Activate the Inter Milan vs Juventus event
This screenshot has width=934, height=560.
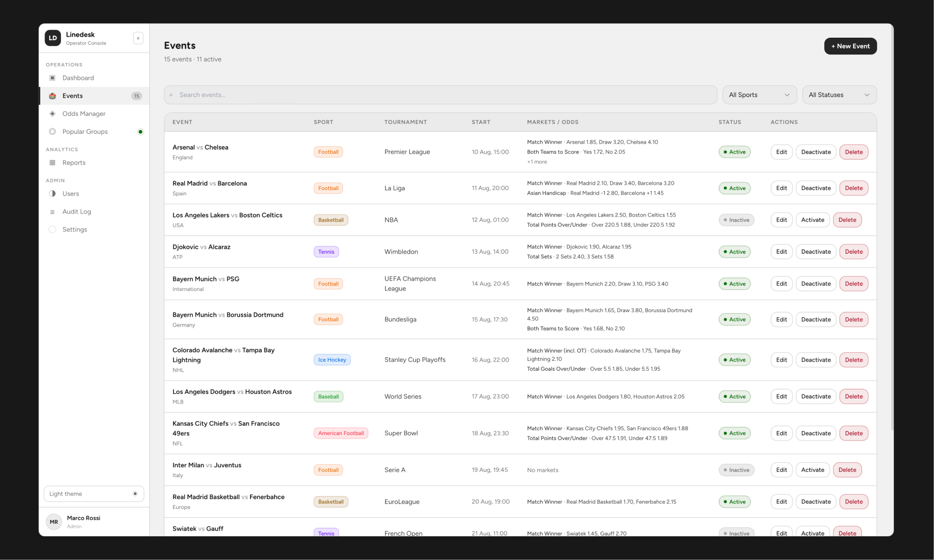pyautogui.click(x=812, y=470)
